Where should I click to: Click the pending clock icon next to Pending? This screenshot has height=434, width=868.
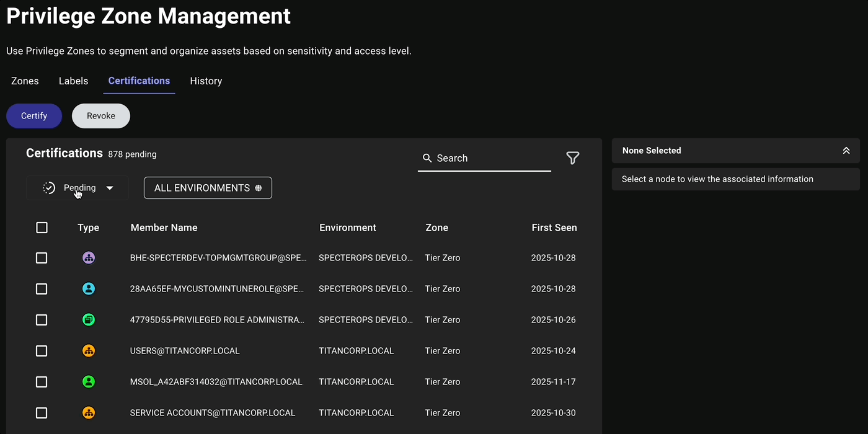(x=48, y=187)
